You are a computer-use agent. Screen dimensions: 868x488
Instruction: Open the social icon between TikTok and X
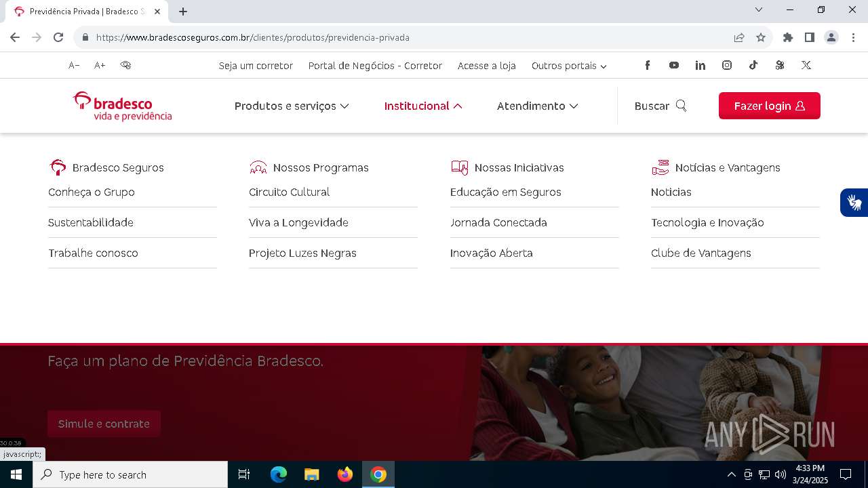[x=780, y=65]
